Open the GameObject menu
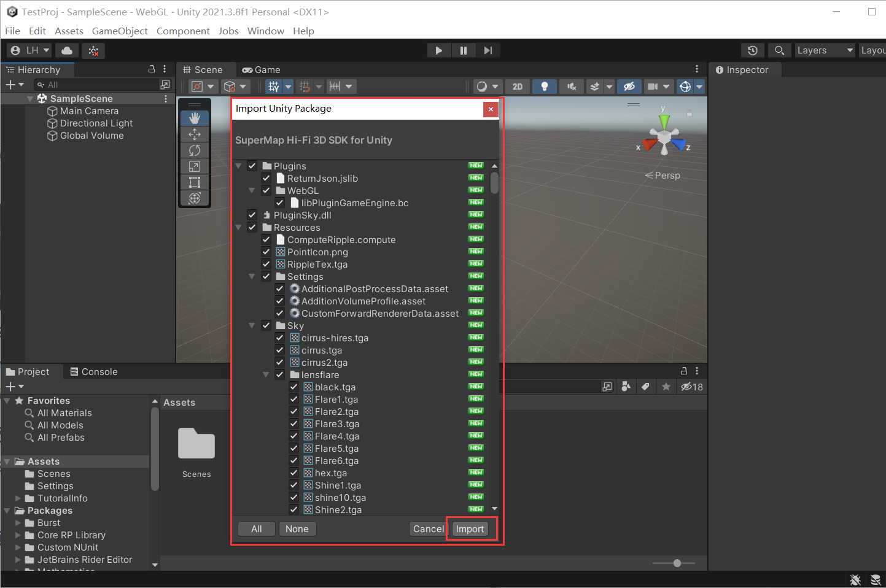Image resolution: width=886 pixels, height=588 pixels. [x=120, y=31]
